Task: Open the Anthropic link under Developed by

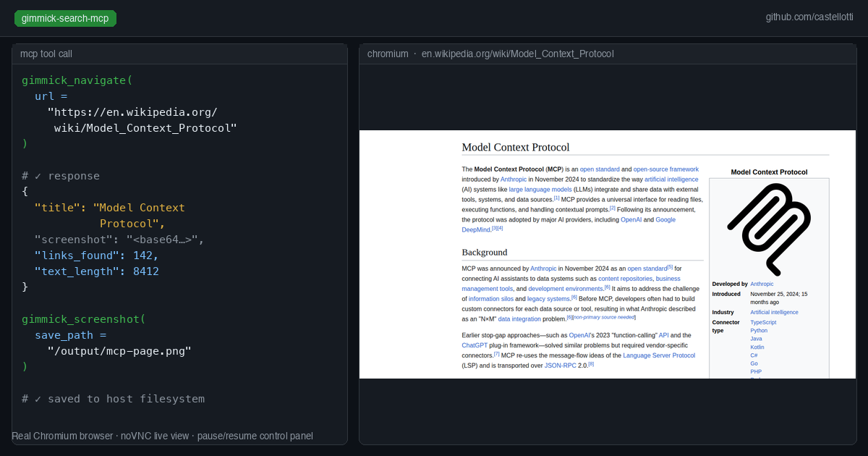Action: 762,284
